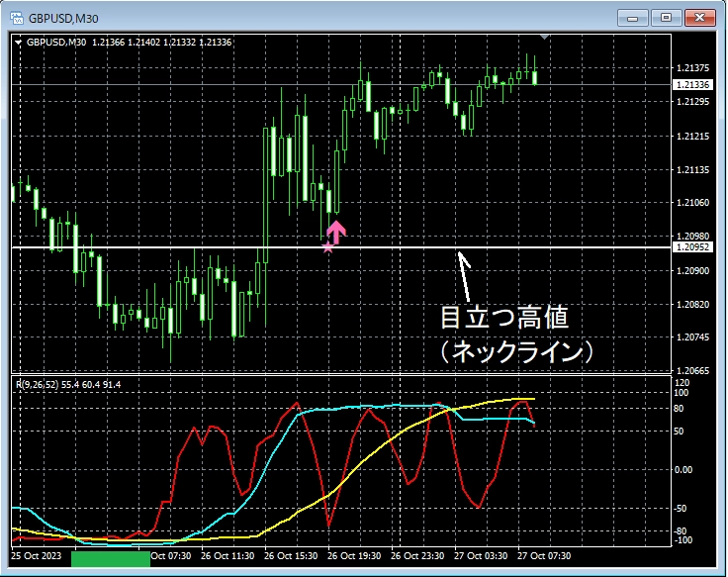The height and width of the screenshot is (577, 728).
Task: Maximize the GBPUSD,M30 chart window
Action: [x=666, y=17]
